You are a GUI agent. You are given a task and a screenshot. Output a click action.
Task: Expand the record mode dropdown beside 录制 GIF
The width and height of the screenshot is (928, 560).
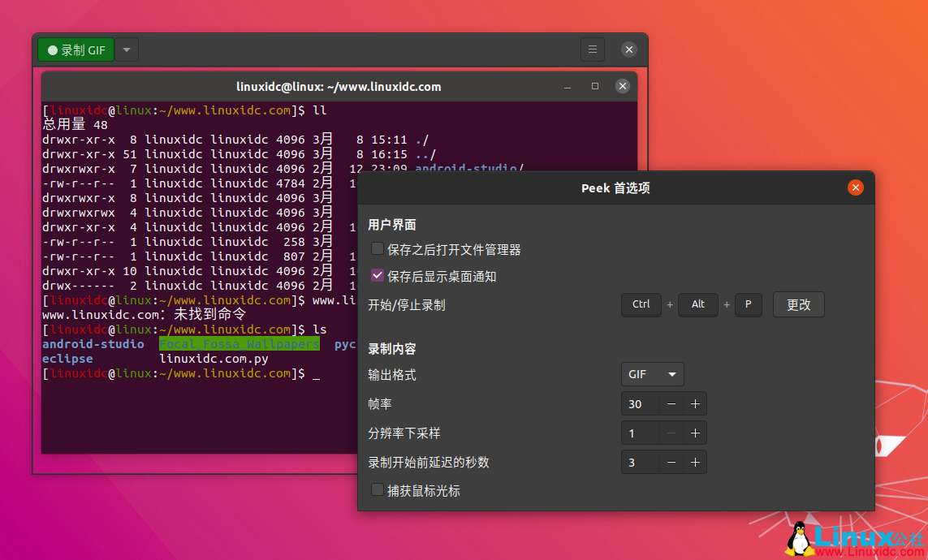coord(127,49)
